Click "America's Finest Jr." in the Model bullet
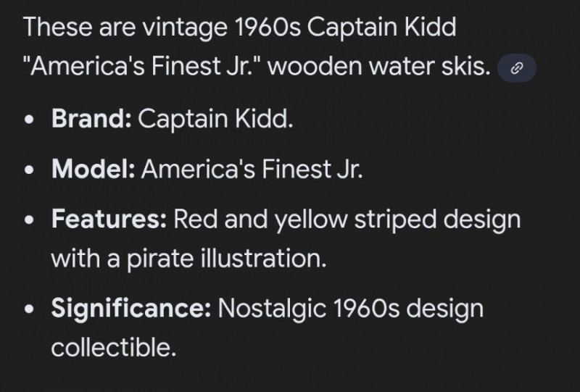This screenshot has height=392, width=580. 252,170
